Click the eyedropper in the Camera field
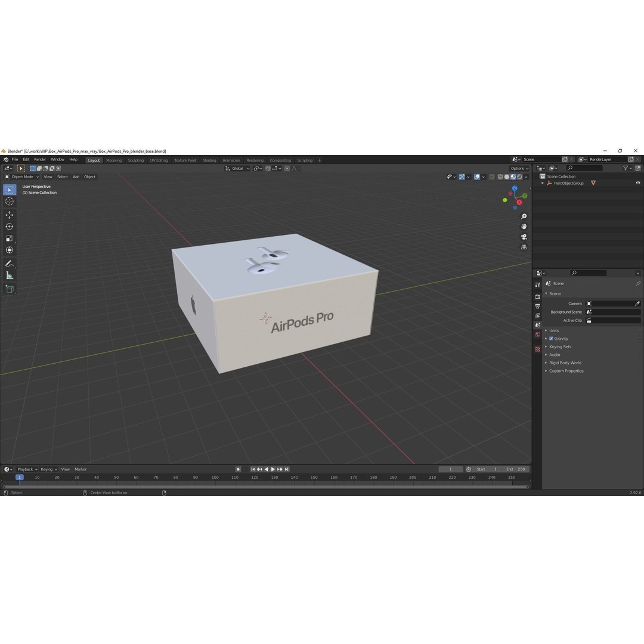Viewport: 644px width, 644px height. click(x=637, y=304)
